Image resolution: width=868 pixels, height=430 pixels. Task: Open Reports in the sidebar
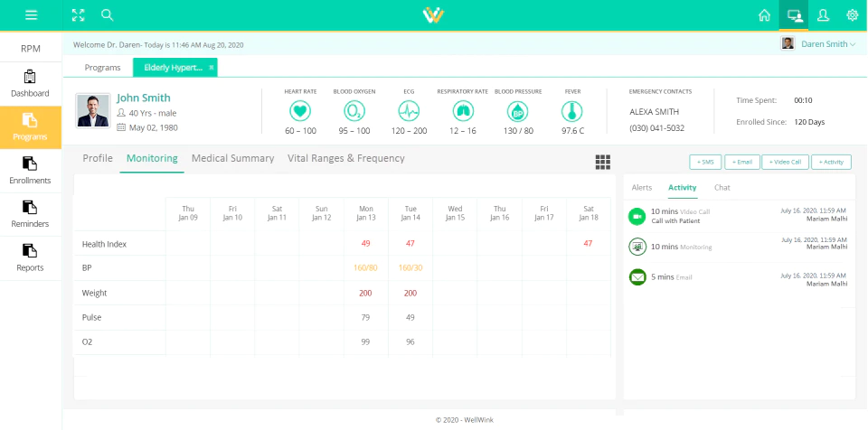31,258
